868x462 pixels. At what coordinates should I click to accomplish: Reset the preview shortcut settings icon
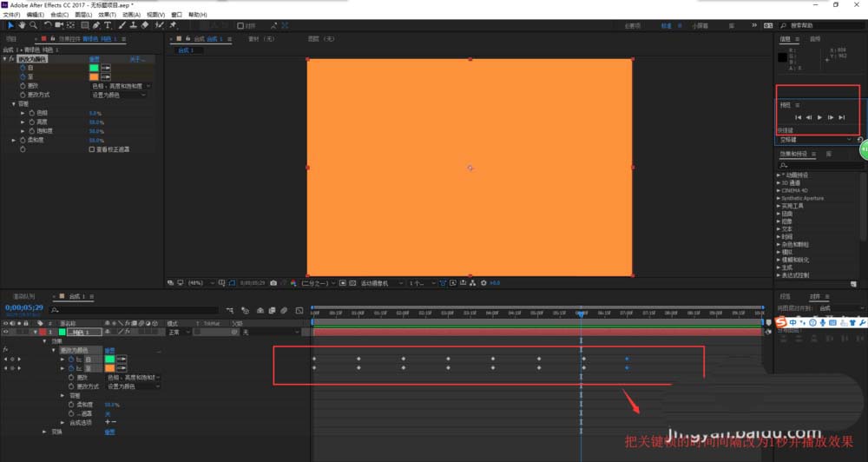pos(859,140)
